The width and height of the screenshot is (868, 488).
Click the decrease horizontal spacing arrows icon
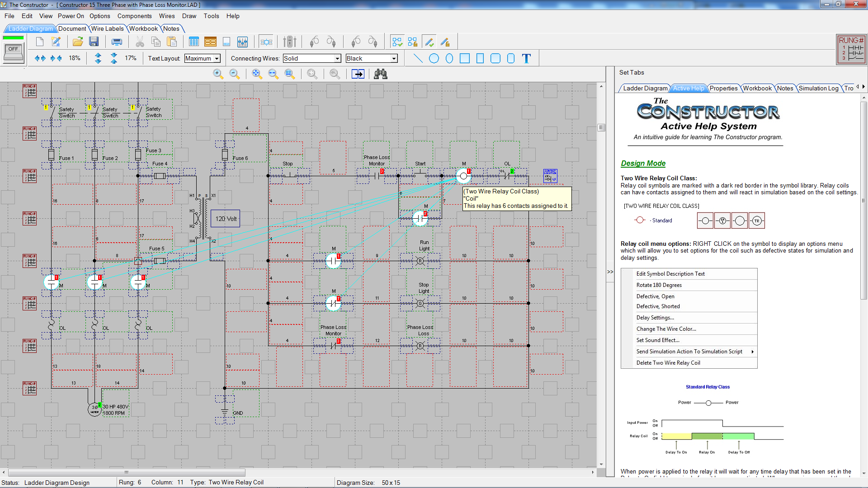[x=56, y=58]
